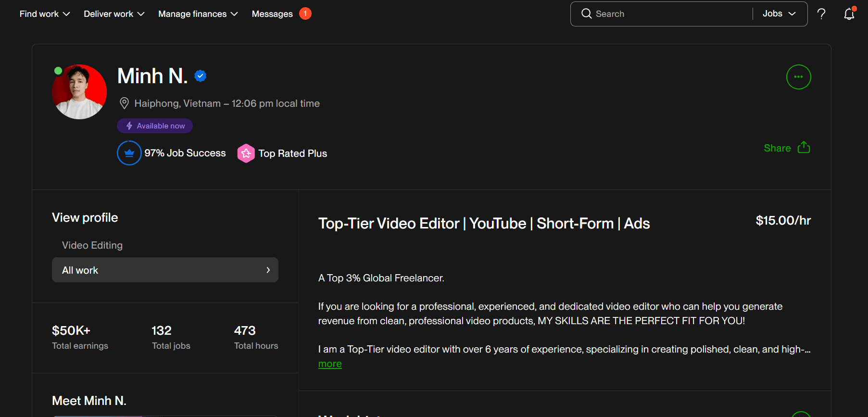Open the Jobs search category dropdown
Image resolution: width=868 pixels, height=417 pixels.
(779, 13)
